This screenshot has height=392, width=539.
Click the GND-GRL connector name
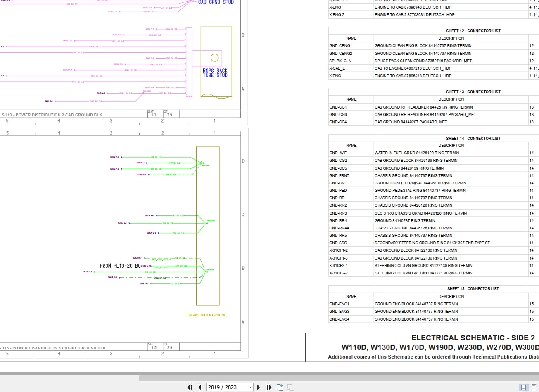click(338, 183)
